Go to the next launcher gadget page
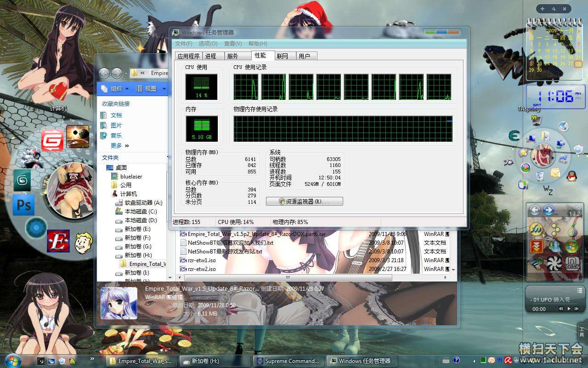Viewport: 588px width, 368px height. 549,210
